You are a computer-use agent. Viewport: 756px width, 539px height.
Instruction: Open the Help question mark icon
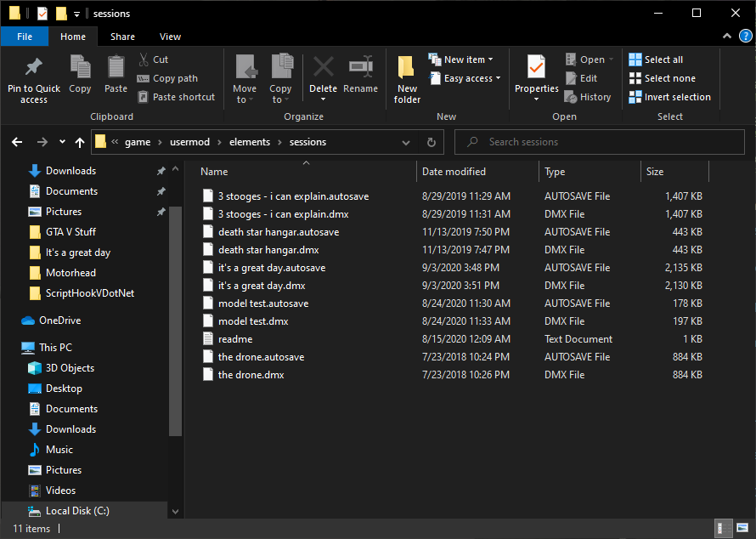click(x=746, y=37)
